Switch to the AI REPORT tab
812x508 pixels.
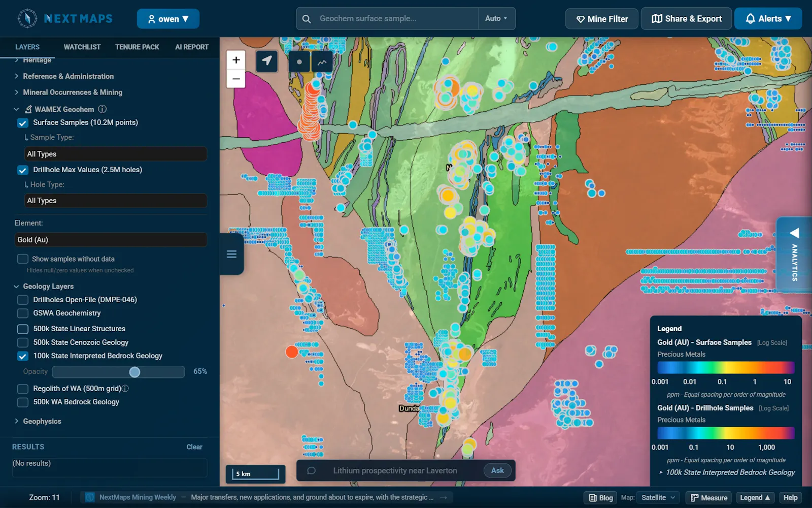click(192, 47)
